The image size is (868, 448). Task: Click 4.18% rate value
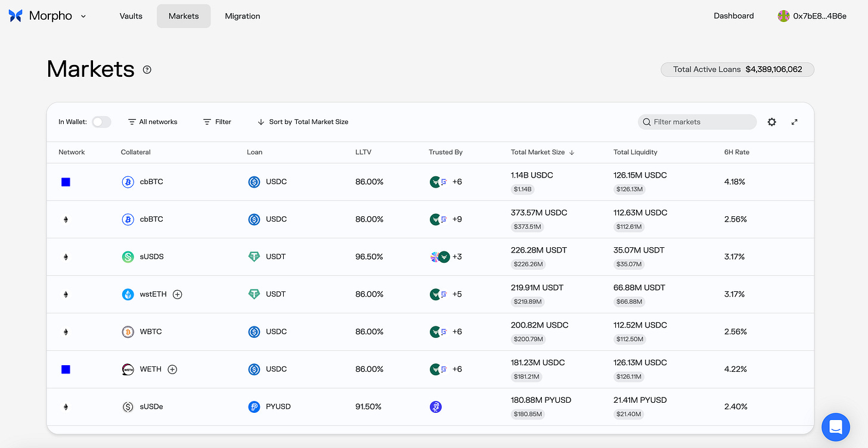tap(735, 182)
